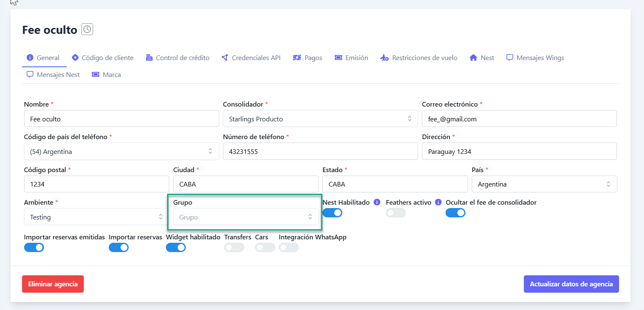Click the history clock icon beside title
Screen dimensions: 644x310
click(87, 30)
